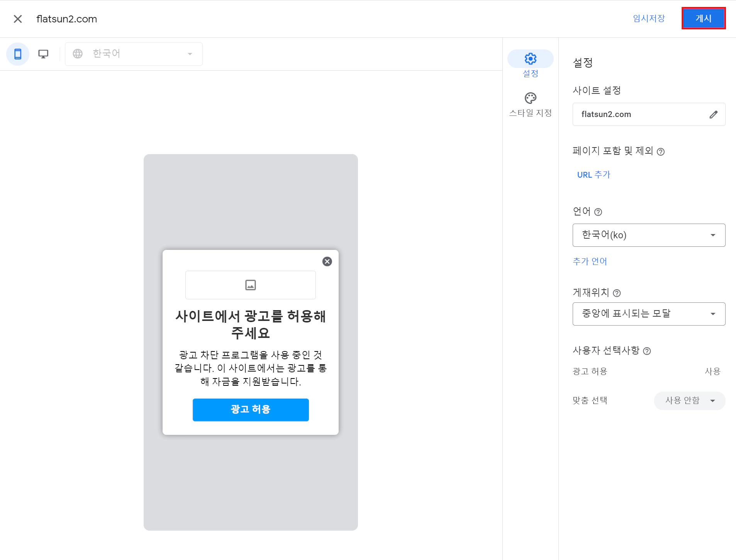Switch to desktop preview icon
The image size is (736, 560).
point(43,54)
